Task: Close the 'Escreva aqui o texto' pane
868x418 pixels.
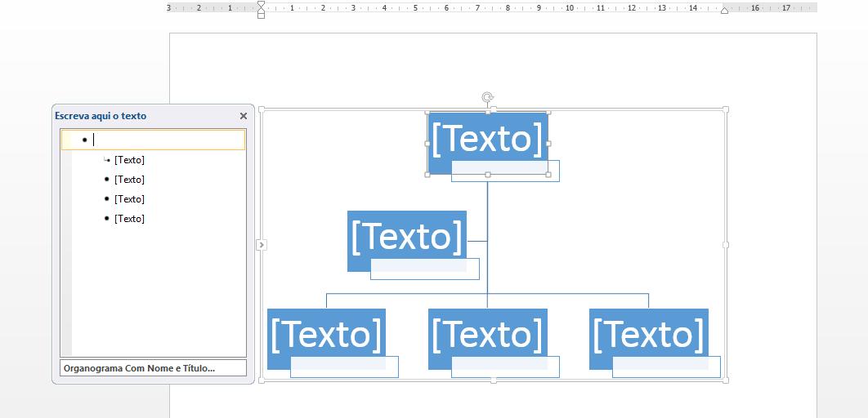Action: 244,117
